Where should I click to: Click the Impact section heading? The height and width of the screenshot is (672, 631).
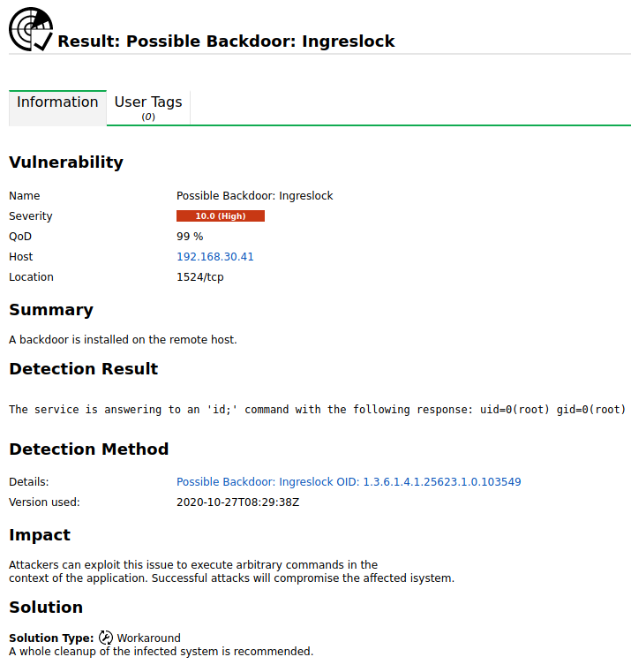(40, 535)
